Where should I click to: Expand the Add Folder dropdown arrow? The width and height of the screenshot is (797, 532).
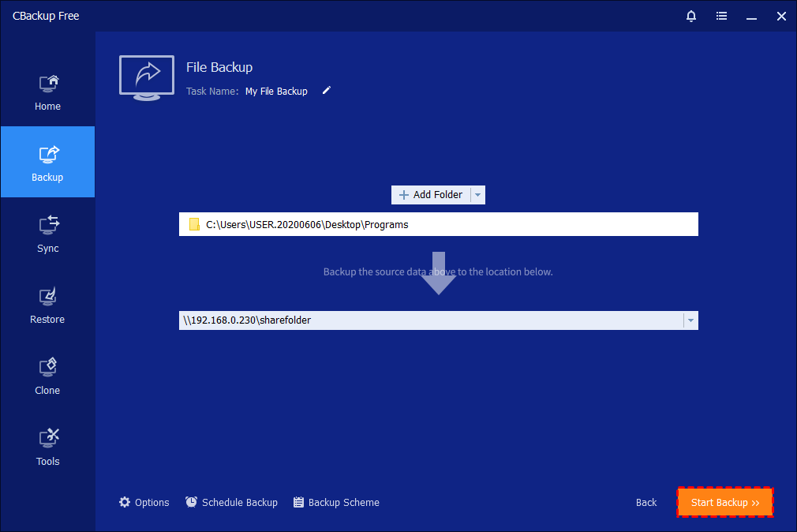[x=478, y=195]
